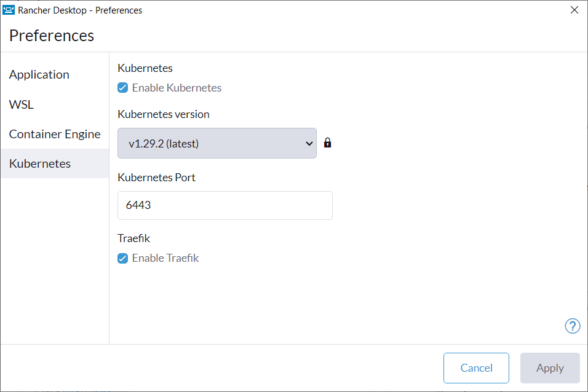Click the Cancel button
Viewport: 588px width, 392px height.
click(476, 368)
